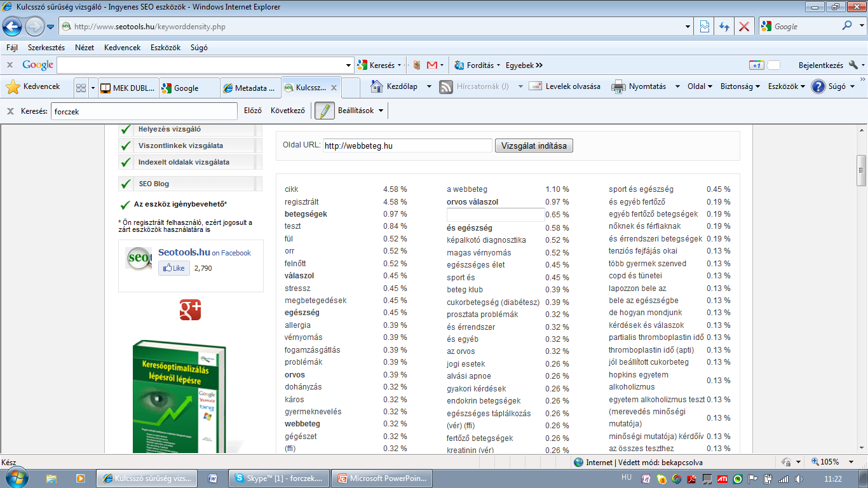Open the Eszközök command bar dropdown

tap(787, 86)
